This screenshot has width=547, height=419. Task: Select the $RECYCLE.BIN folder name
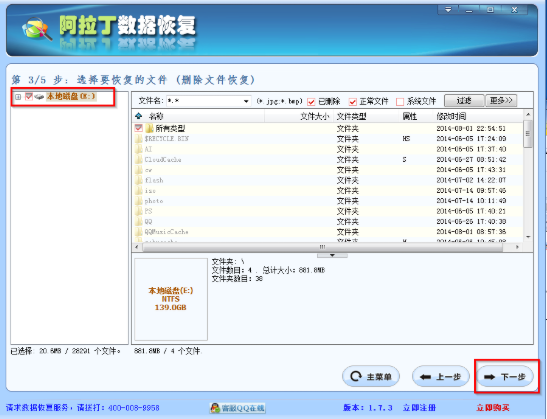[x=167, y=139]
